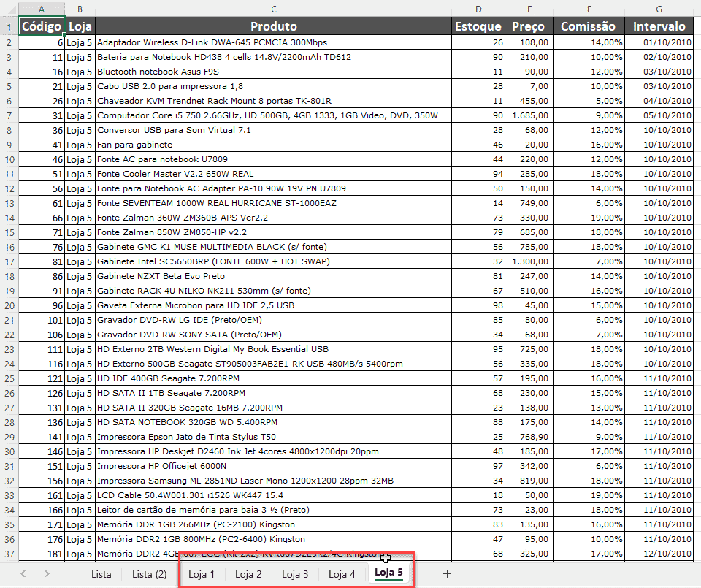Click the Loja header cell
The image size is (701, 588).
(80, 26)
